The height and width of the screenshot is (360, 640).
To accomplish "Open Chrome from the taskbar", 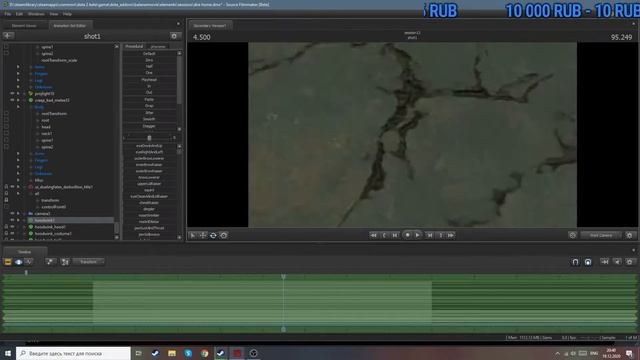I will click(x=204, y=353).
